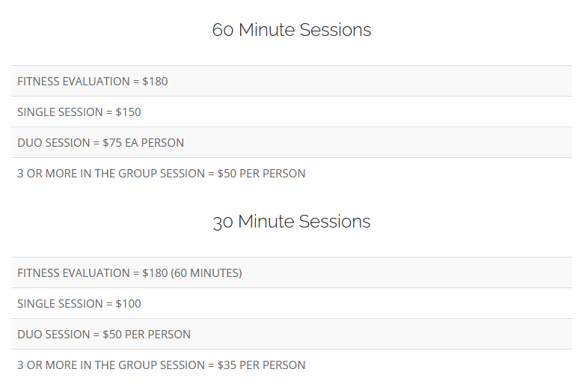The width and height of the screenshot is (588, 384).
Task: Select the Fitness Evaluation (60 Minutes) row
Action: pos(292,273)
